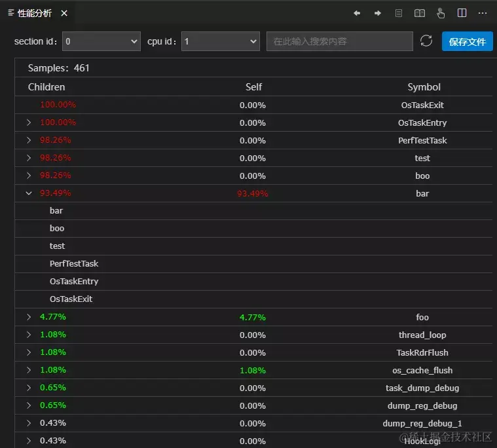Select the OsTaskExit symbol cell
The width and height of the screenshot is (497, 448).
(x=422, y=105)
